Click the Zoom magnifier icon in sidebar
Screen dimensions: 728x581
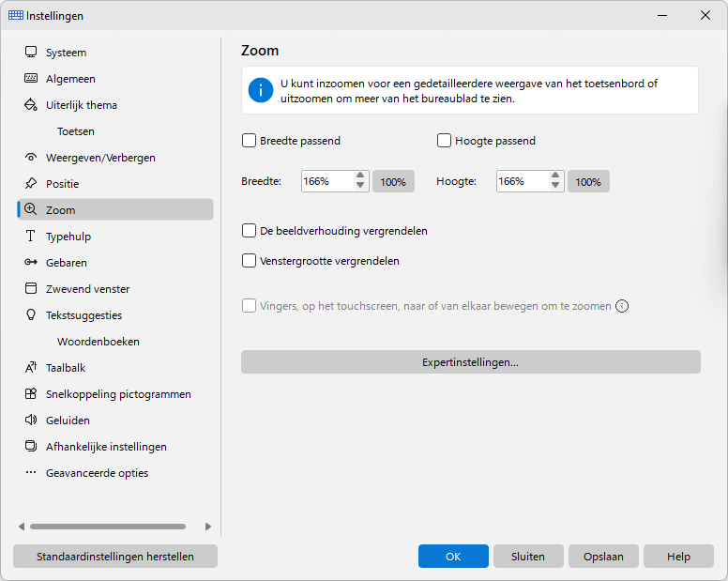(31, 209)
